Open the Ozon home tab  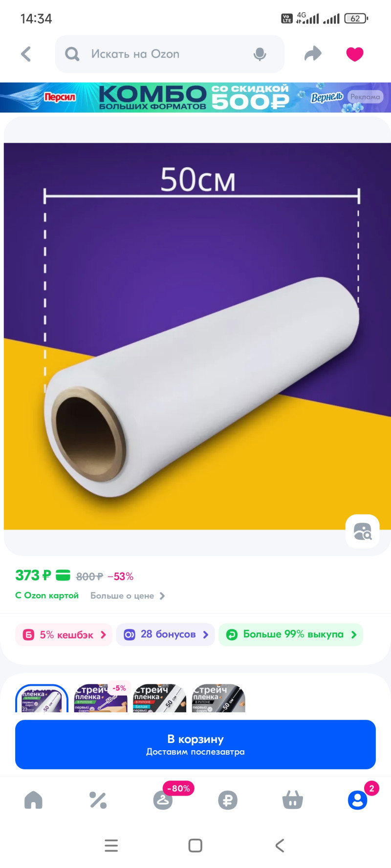(x=33, y=800)
